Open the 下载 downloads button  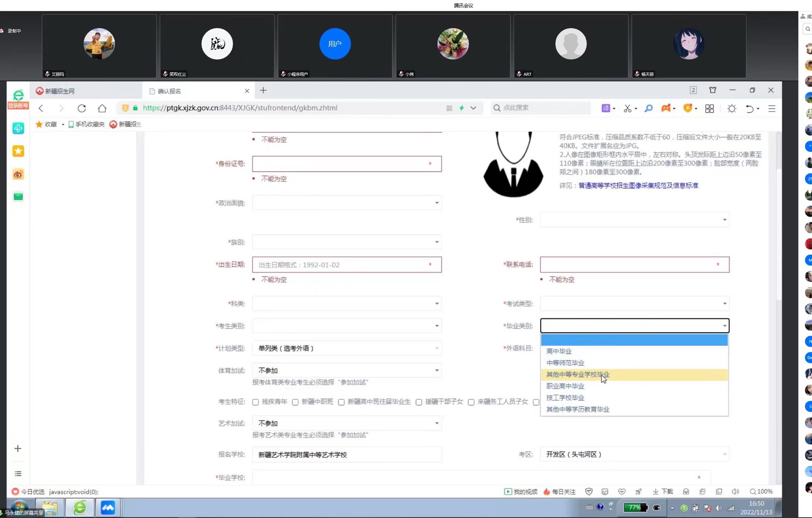tap(663, 492)
